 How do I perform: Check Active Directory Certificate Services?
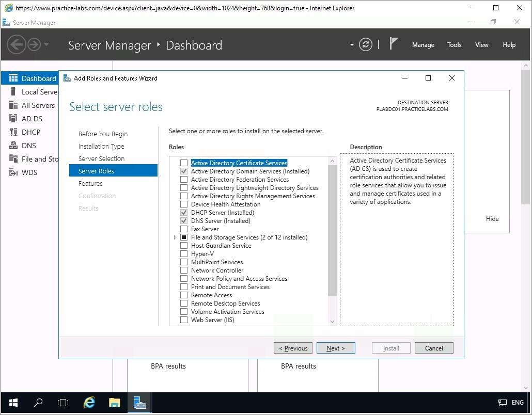[x=184, y=163]
